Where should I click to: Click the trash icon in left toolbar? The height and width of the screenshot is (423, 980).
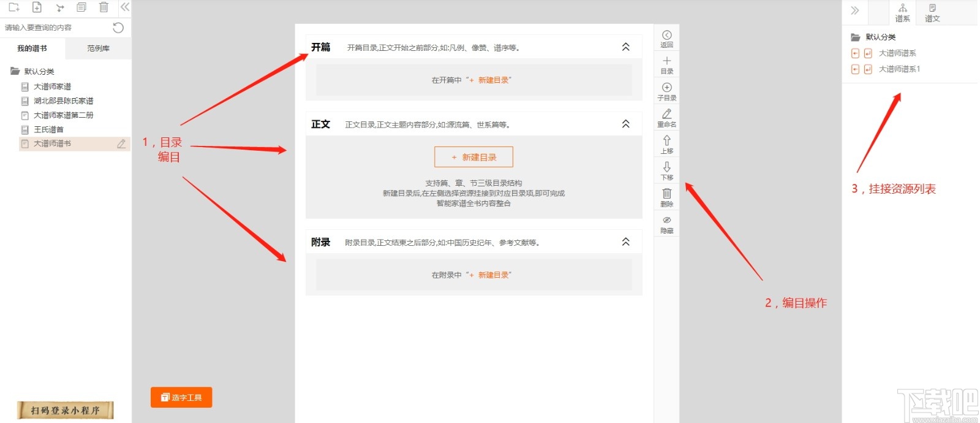pos(104,7)
